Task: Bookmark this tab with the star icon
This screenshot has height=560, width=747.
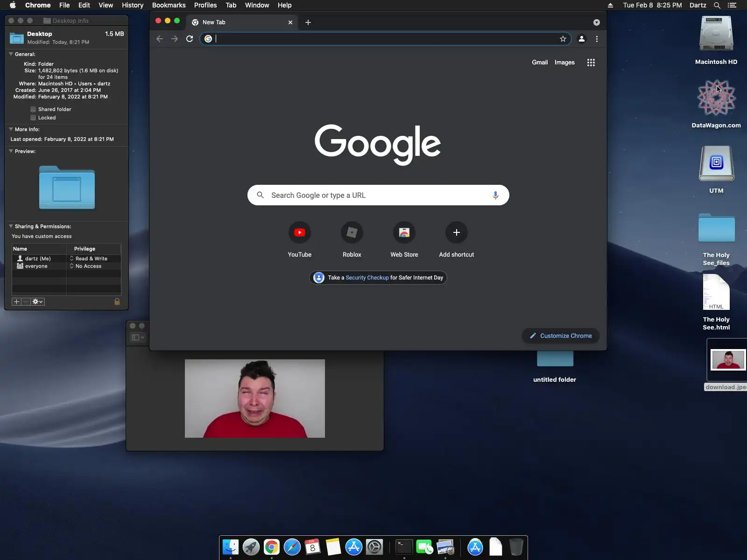Action: [563, 39]
